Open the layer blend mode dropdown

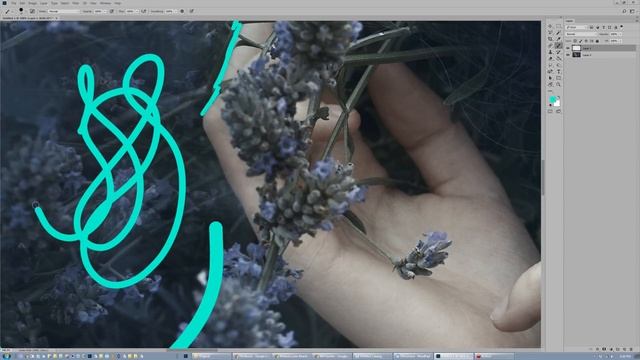coord(581,34)
